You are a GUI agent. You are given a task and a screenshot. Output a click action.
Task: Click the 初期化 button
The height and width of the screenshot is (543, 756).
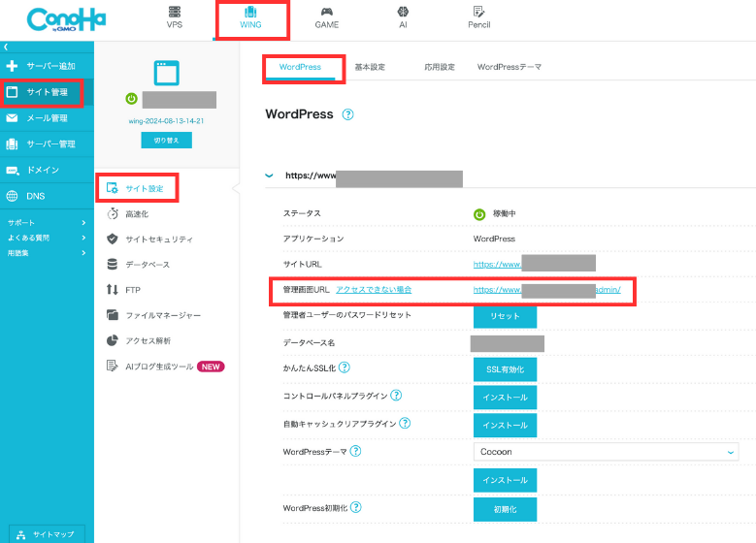[505, 510]
